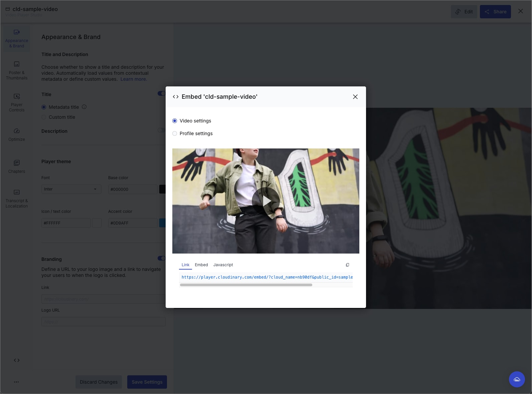Image resolution: width=532 pixels, height=394 pixels.
Task: Choose the Custom title option
Action: click(x=44, y=117)
